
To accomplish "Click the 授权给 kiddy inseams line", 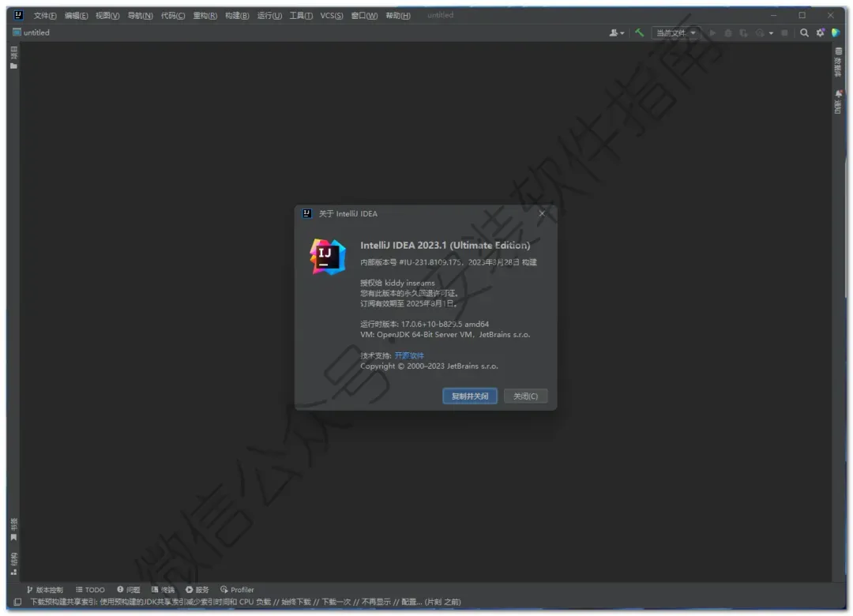I will click(x=397, y=283).
